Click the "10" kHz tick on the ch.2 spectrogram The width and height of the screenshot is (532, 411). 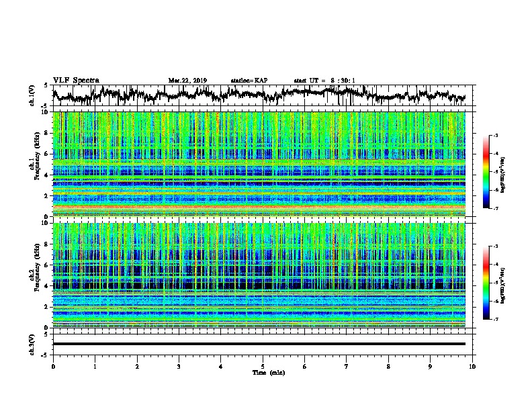[x=46, y=223]
